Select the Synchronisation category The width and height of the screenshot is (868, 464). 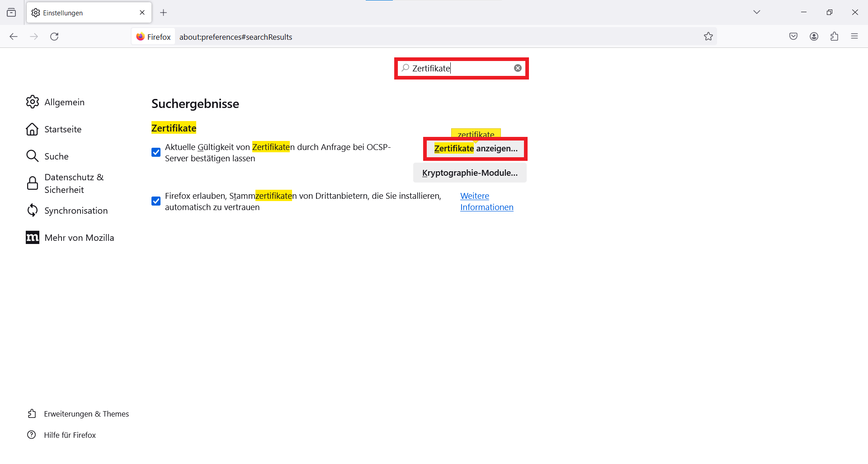[x=75, y=211]
